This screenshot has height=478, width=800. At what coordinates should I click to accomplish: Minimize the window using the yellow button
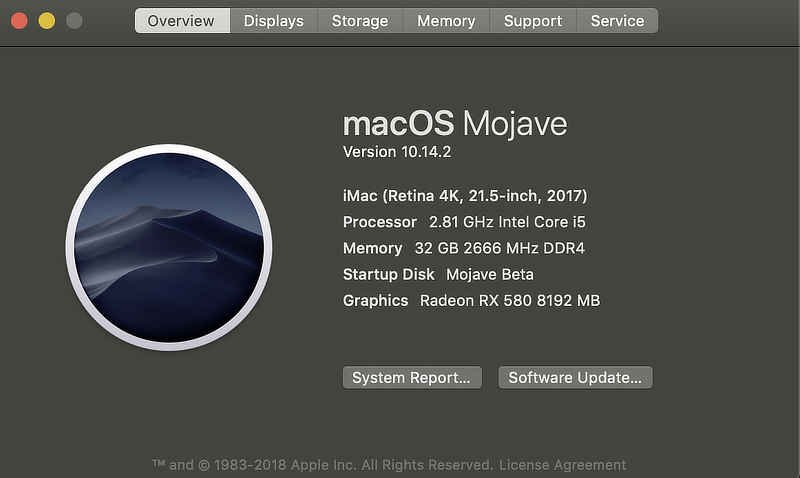click(47, 21)
